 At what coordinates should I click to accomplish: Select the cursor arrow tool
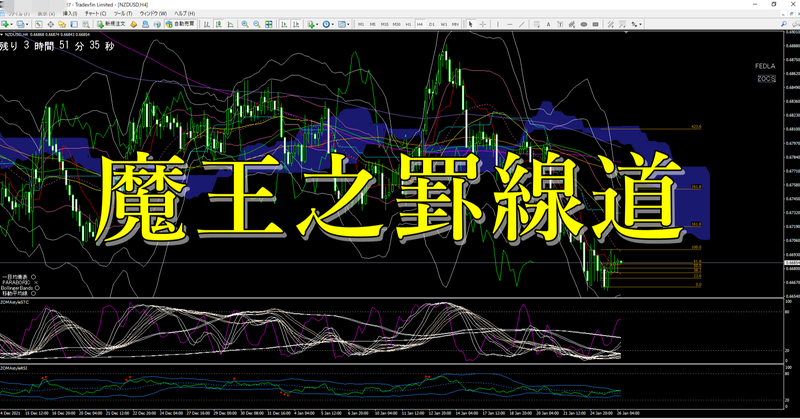point(470,24)
